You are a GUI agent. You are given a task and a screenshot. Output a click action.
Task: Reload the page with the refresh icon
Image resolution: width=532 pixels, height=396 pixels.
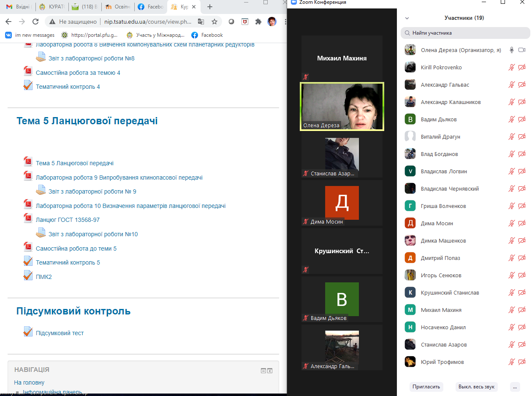[x=35, y=22]
